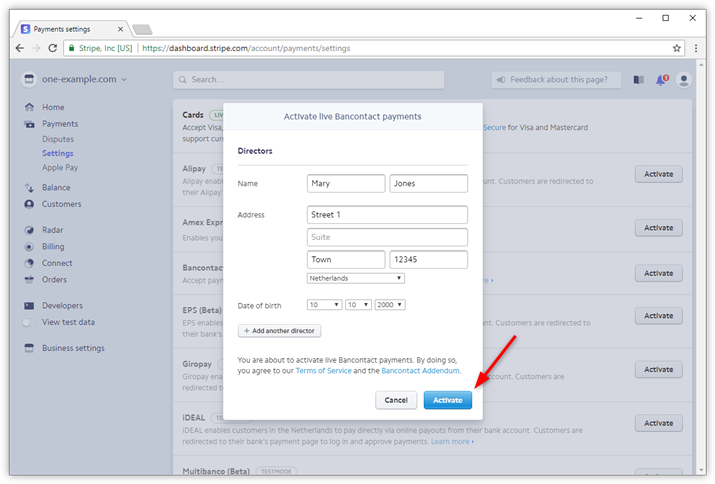Click the Payments settings browser tab

coord(73,29)
